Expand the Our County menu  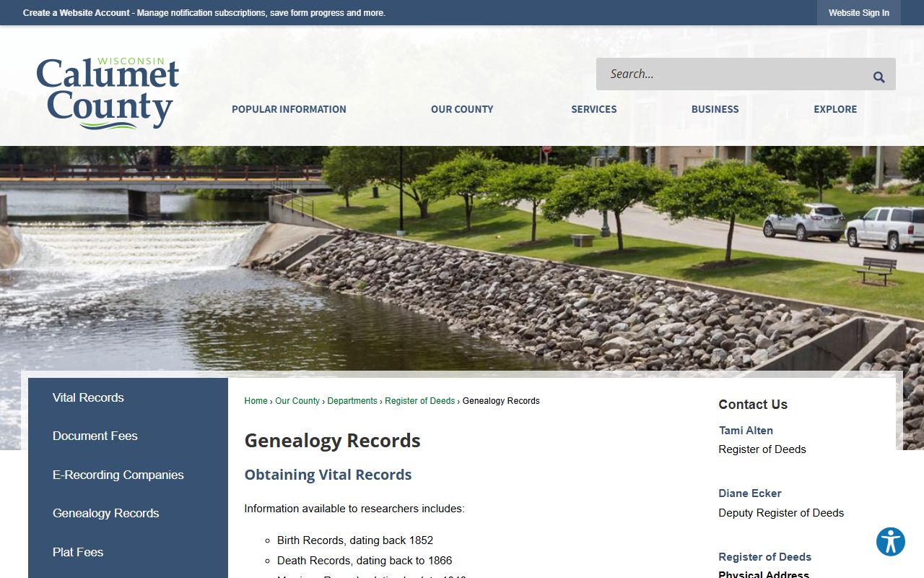[x=462, y=109]
